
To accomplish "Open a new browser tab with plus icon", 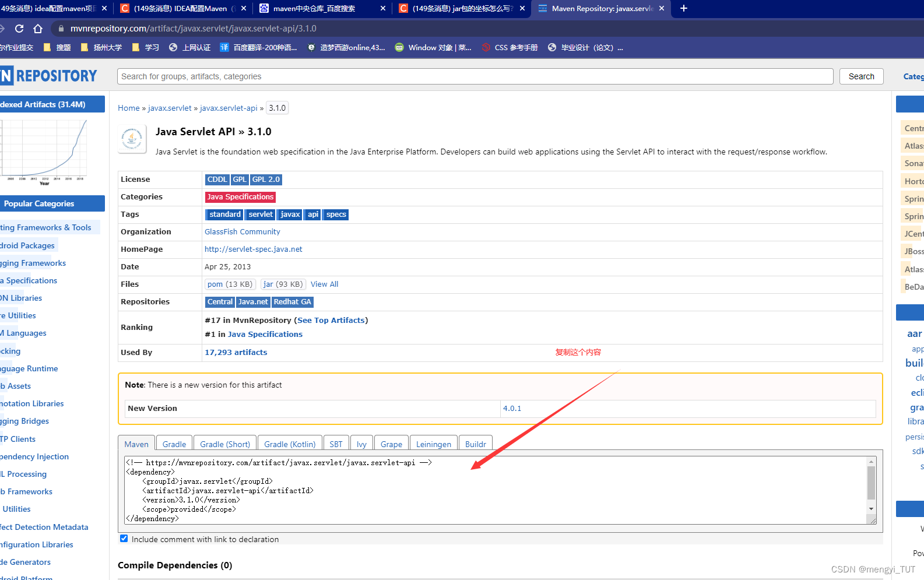I will coord(684,8).
